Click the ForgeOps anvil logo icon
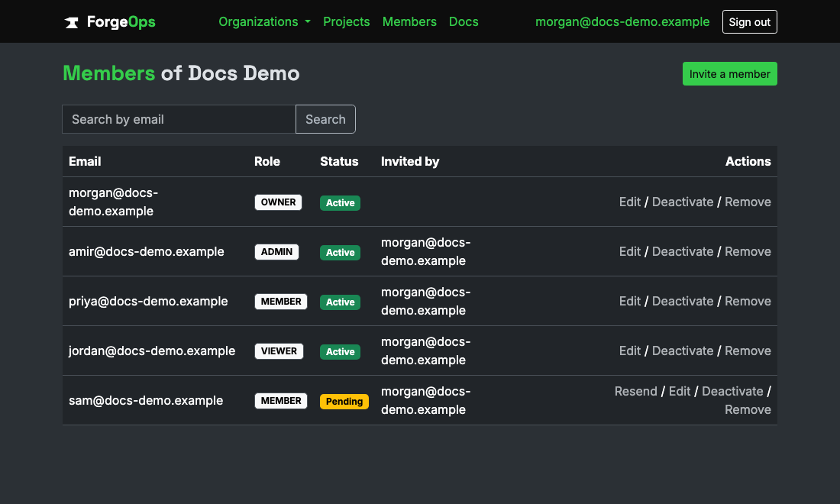 click(71, 22)
